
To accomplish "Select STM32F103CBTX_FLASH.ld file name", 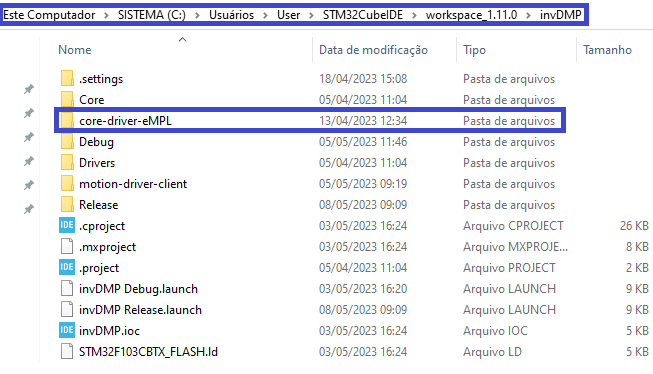I will [x=148, y=352].
